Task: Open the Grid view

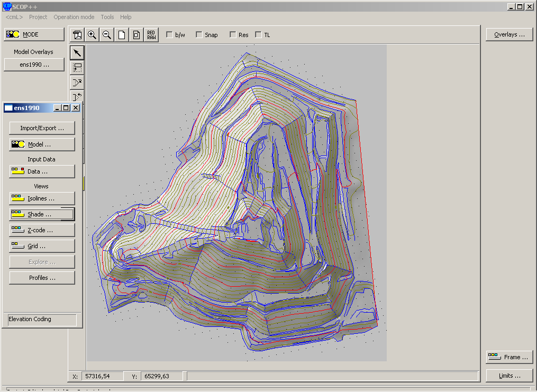Action: click(42, 245)
